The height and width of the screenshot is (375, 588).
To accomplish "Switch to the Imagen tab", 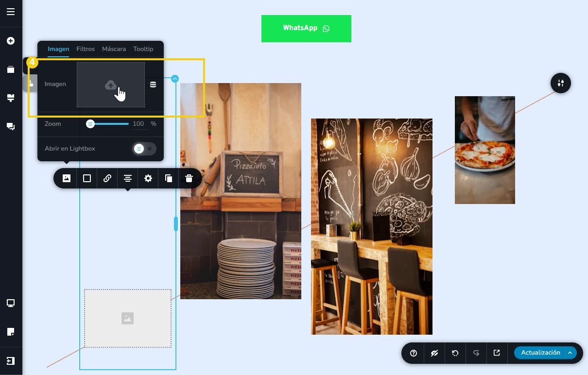I will click(58, 49).
